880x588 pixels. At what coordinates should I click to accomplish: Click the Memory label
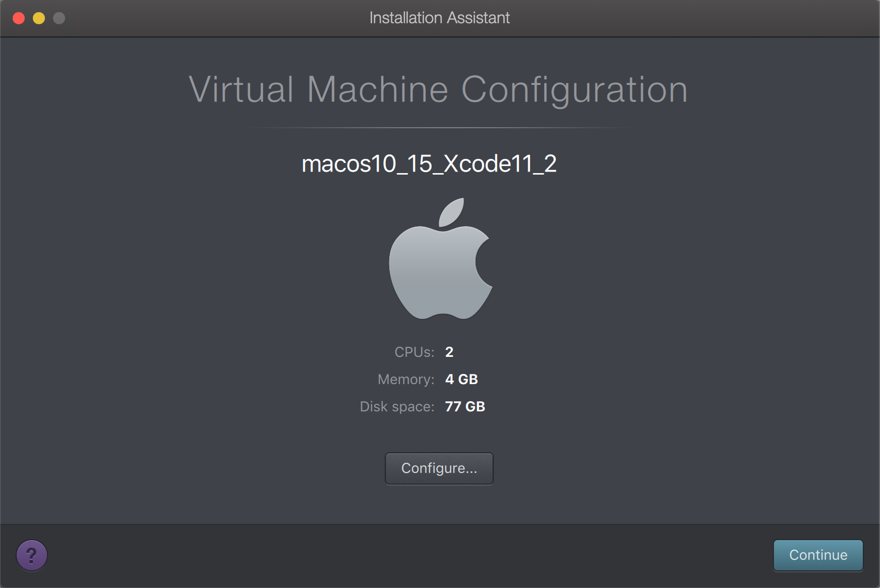[405, 379]
